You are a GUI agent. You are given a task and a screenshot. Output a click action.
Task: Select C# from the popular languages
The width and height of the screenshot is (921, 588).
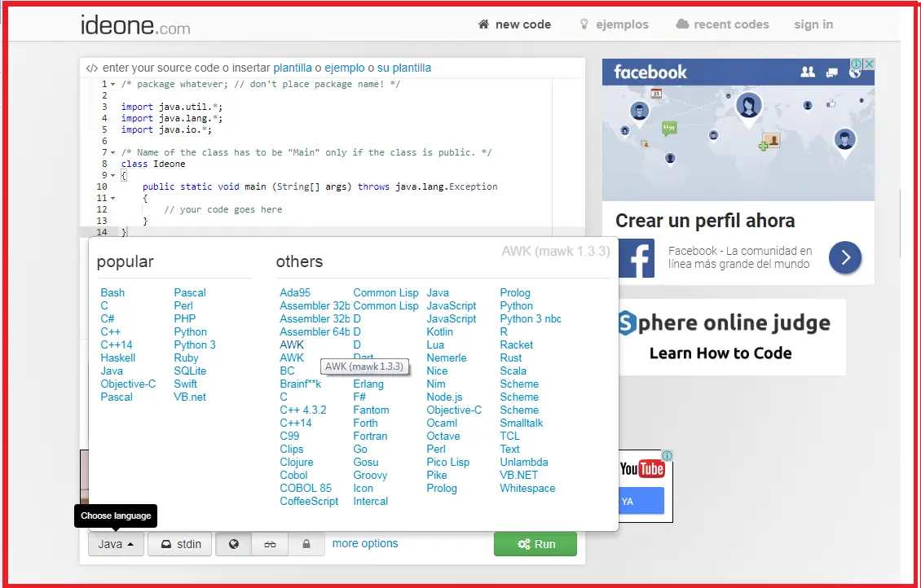tap(107, 318)
